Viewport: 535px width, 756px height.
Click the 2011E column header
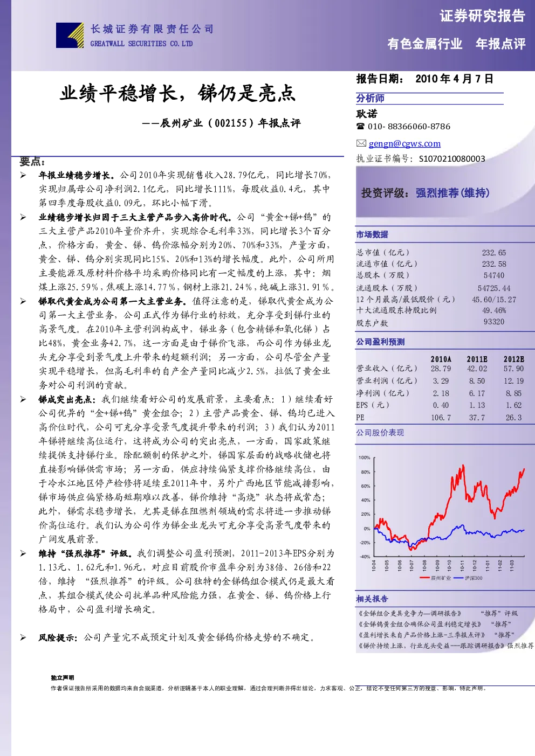[x=477, y=359]
